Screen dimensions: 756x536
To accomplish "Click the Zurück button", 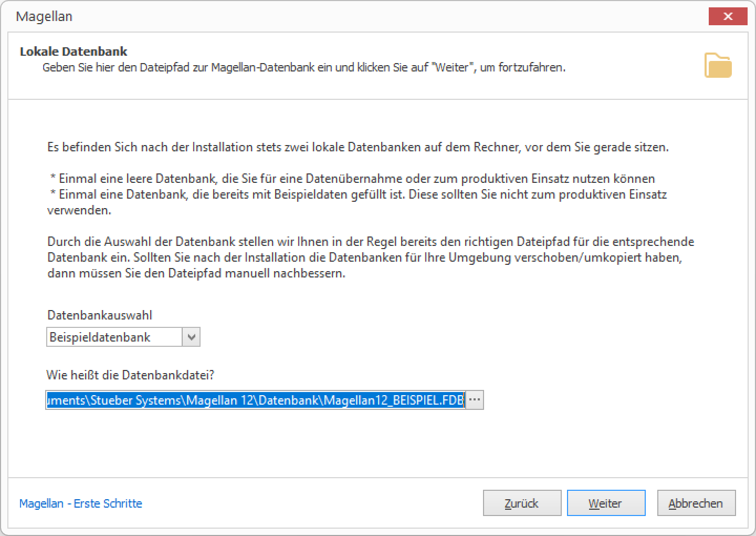I will click(x=522, y=503).
